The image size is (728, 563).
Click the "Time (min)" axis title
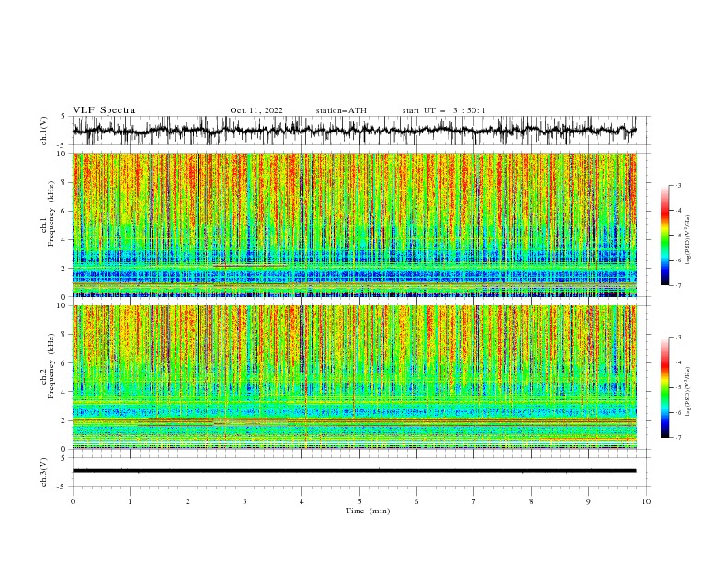pyautogui.click(x=368, y=511)
